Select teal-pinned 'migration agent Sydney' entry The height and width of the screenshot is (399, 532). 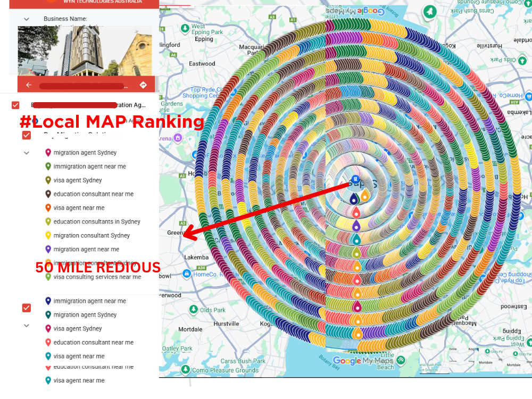(x=85, y=315)
